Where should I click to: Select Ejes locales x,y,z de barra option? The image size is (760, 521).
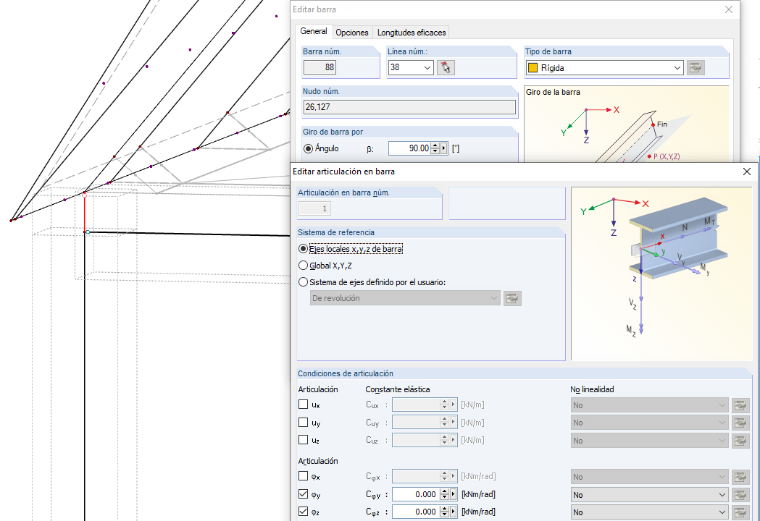tap(303, 249)
